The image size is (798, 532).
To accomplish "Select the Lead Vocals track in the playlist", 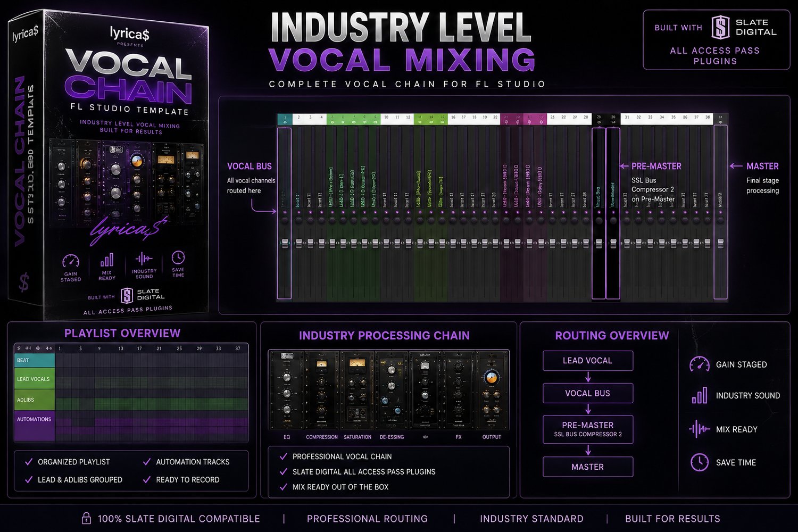I will [35, 379].
